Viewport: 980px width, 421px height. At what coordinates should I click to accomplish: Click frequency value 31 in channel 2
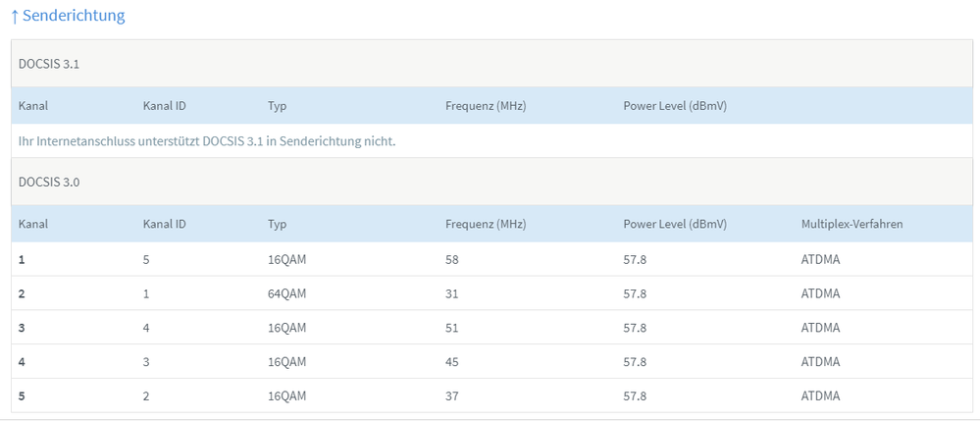tap(452, 293)
